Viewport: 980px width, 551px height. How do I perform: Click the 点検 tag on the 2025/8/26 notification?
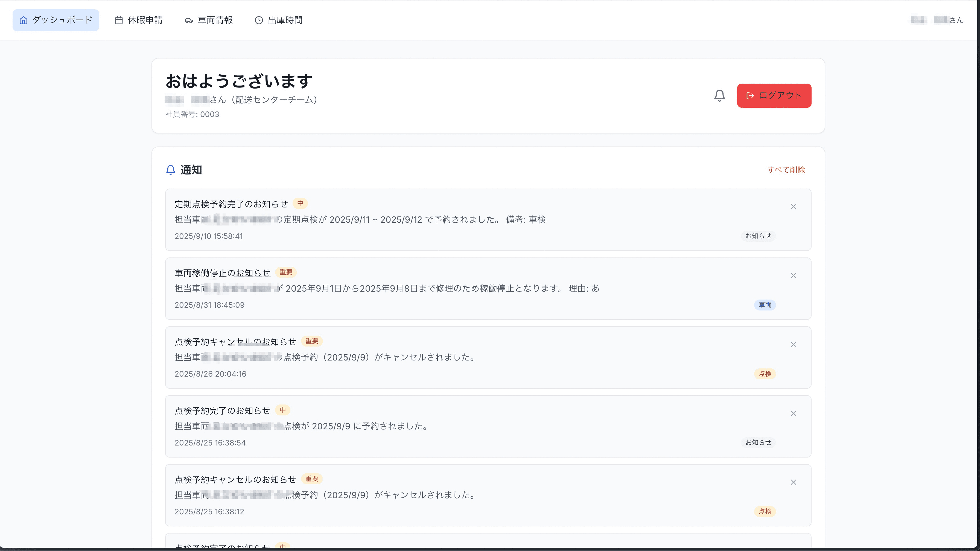point(765,374)
